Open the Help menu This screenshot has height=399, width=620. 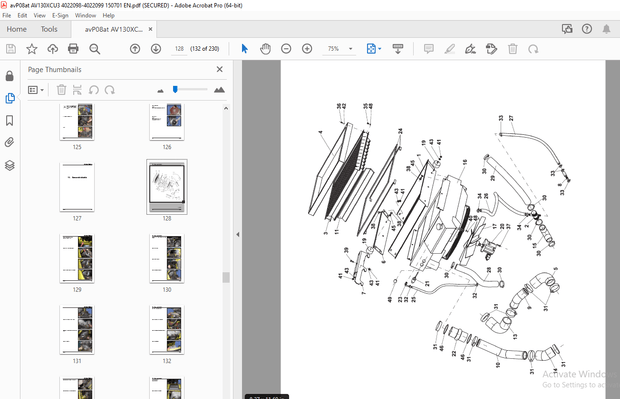tap(108, 15)
